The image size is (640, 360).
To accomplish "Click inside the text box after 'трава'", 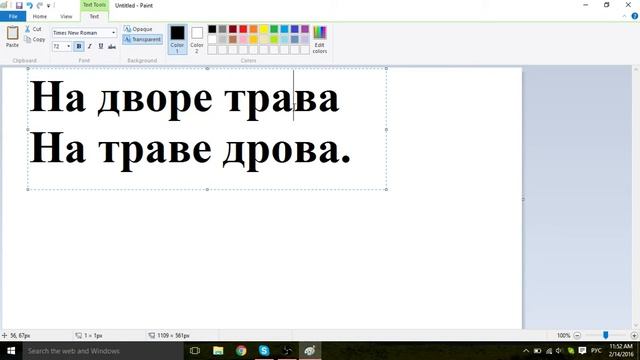I will click(340, 97).
